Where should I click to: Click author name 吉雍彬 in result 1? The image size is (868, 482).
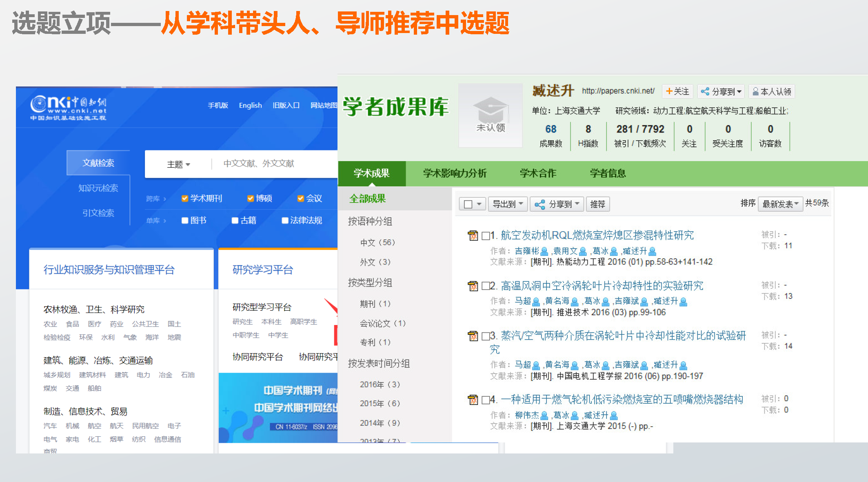click(x=527, y=251)
